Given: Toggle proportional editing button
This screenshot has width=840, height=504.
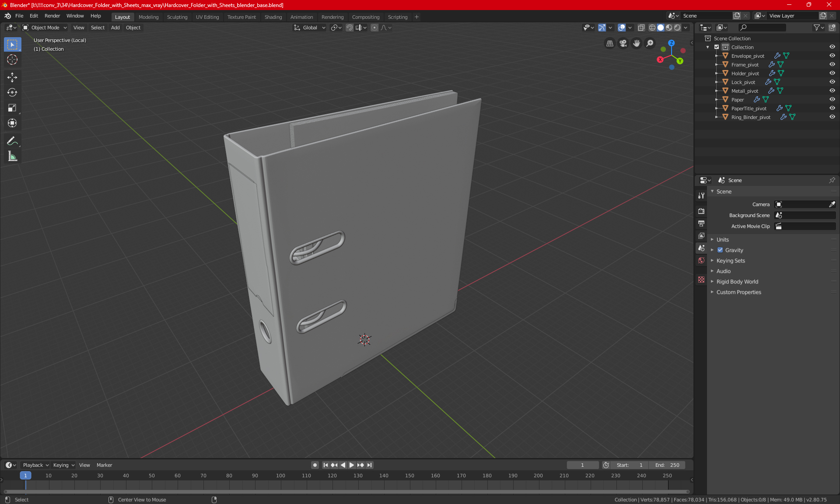Looking at the screenshot, I should point(374,28).
